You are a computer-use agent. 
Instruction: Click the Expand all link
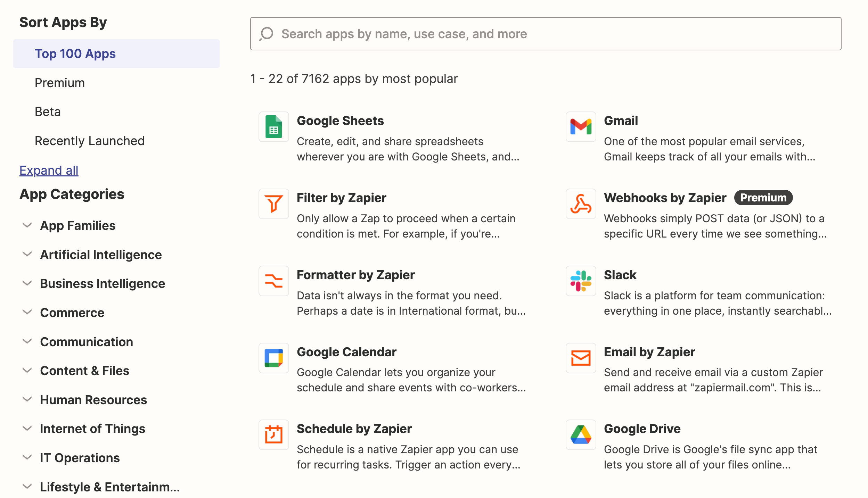tap(49, 171)
